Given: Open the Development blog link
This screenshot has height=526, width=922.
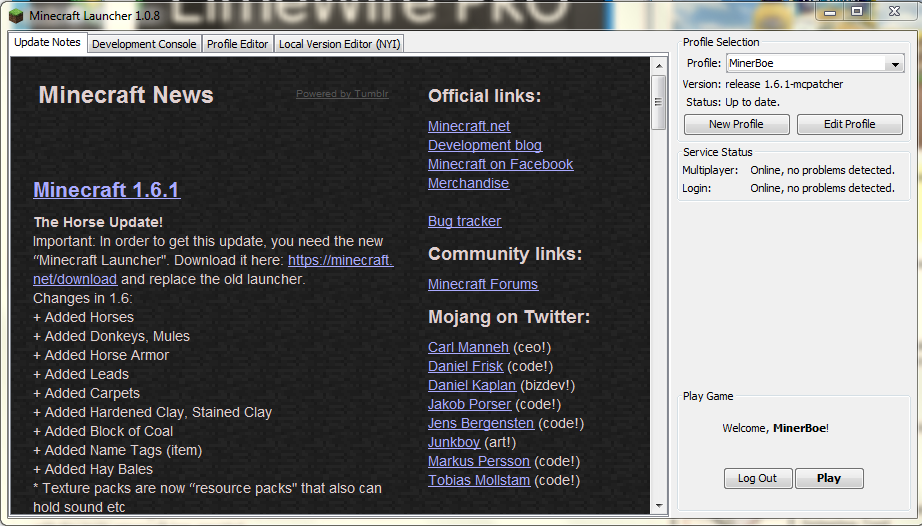Looking at the screenshot, I should (485, 145).
